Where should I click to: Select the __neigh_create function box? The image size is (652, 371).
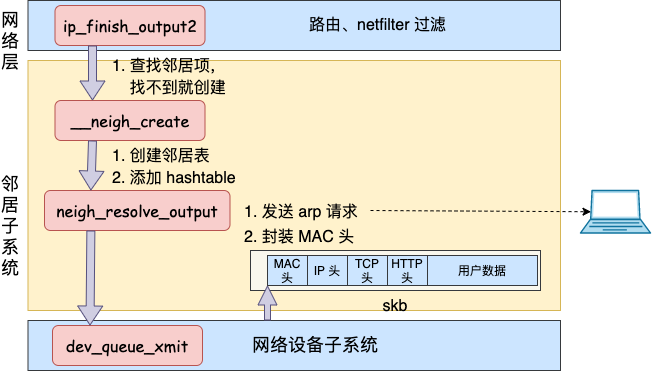130,121
